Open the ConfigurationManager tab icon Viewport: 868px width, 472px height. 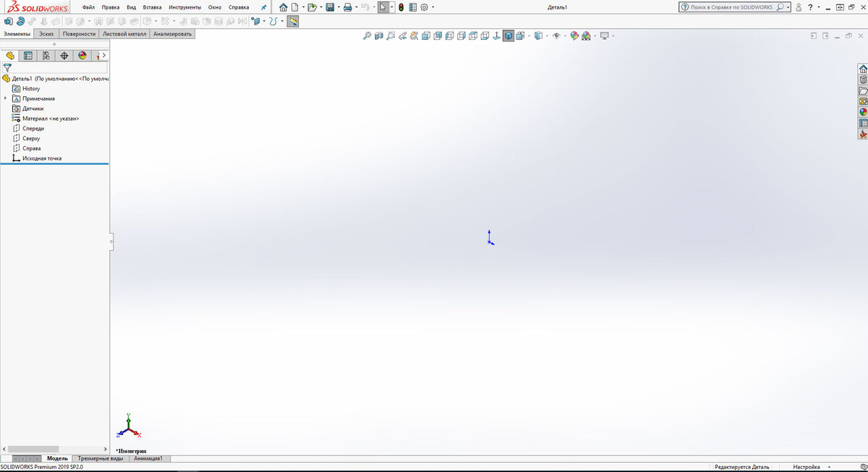coord(46,56)
